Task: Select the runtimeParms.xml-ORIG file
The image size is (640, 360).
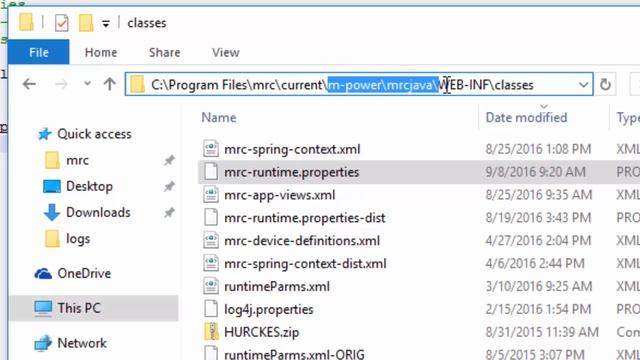Action: pyautogui.click(x=294, y=353)
